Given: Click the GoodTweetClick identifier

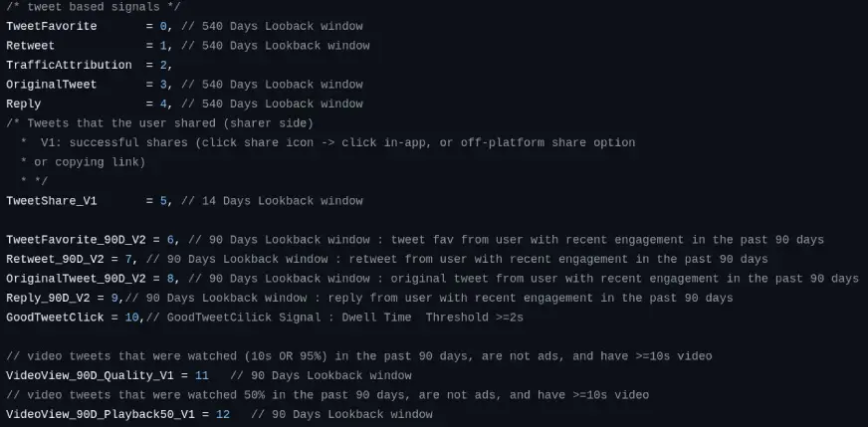Looking at the screenshot, I should pos(55,318).
